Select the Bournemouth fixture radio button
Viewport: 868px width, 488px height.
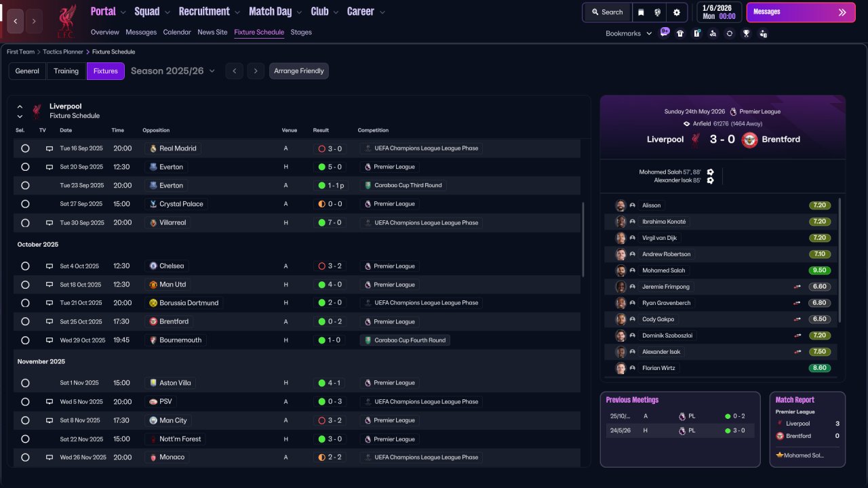(x=25, y=340)
